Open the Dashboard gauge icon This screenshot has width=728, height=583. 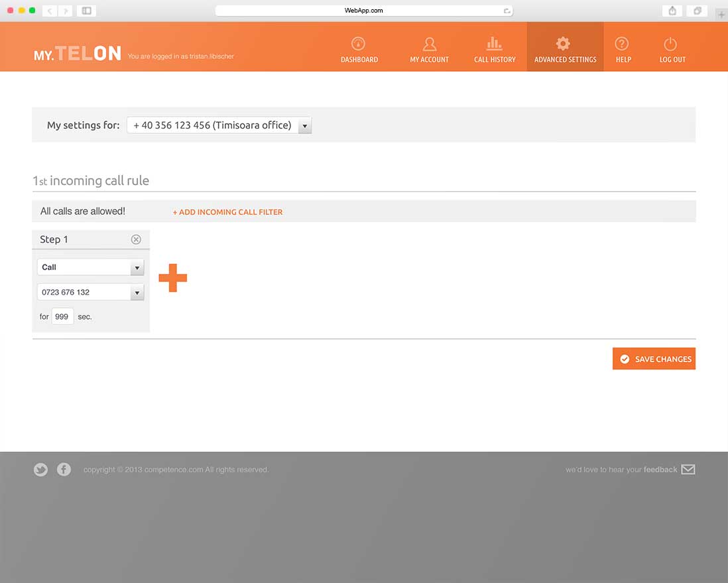(359, 44)
